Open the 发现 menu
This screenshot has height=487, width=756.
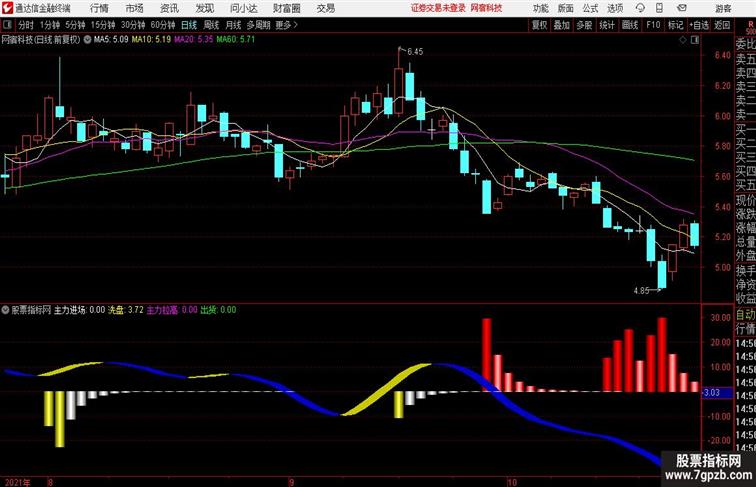tap(204, 8)
